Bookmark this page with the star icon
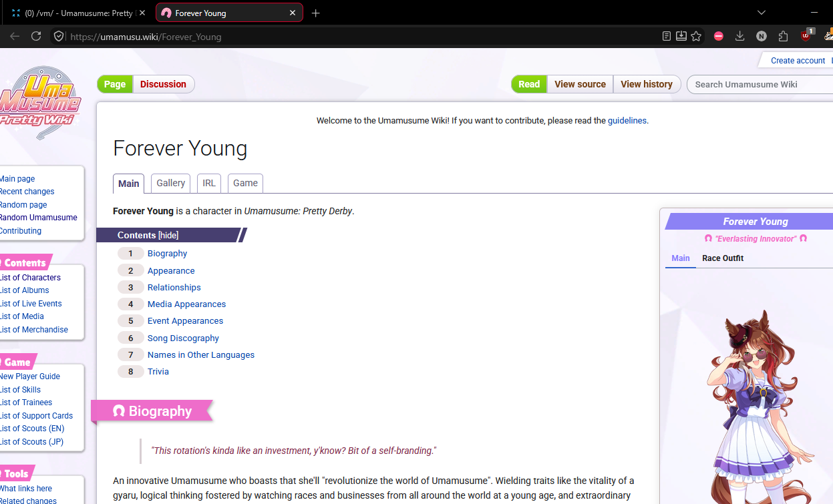The width and height of the screenshot is (833, 504). coord(696,36)
